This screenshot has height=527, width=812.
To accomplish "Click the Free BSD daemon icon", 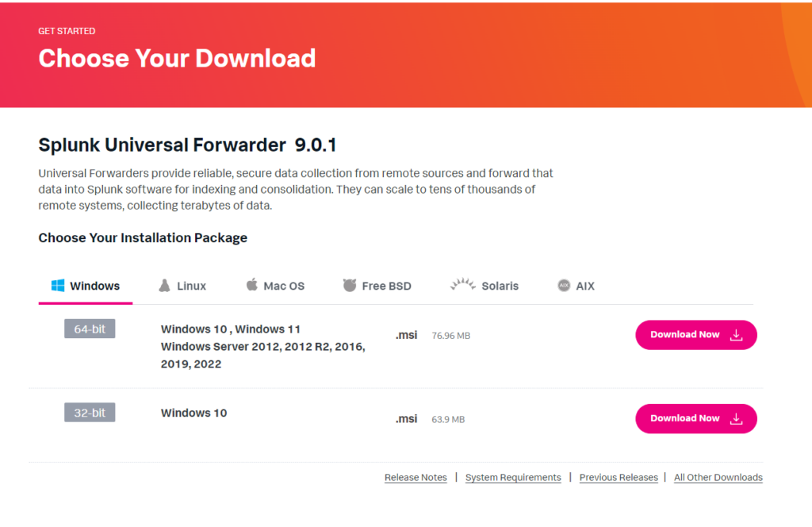I will [350, 285].
